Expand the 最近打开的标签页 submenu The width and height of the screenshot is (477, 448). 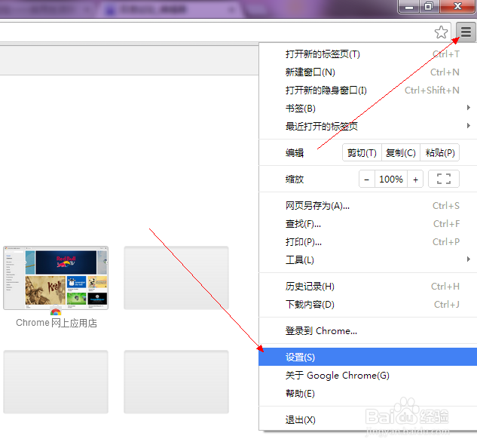click(x=368, y=126)
